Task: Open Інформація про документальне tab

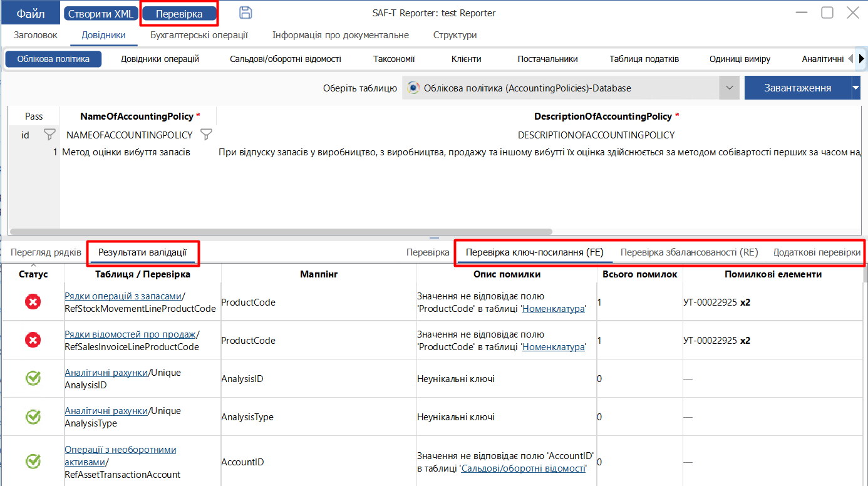Action: (341, 35)
